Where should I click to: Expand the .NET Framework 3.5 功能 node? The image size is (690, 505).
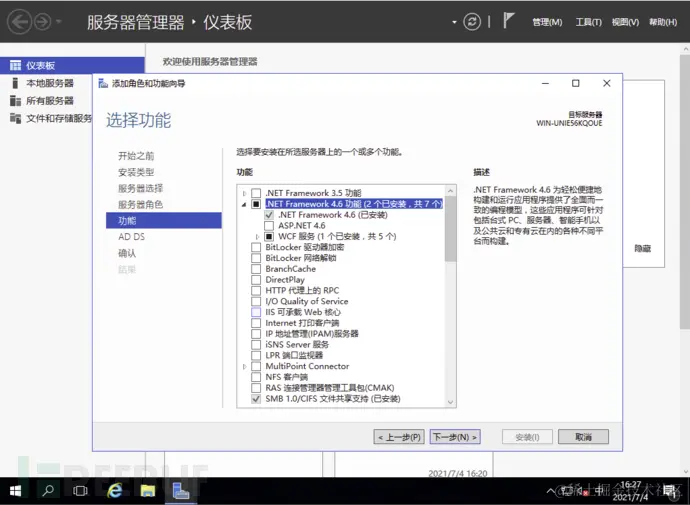click(x=245, y=193)
